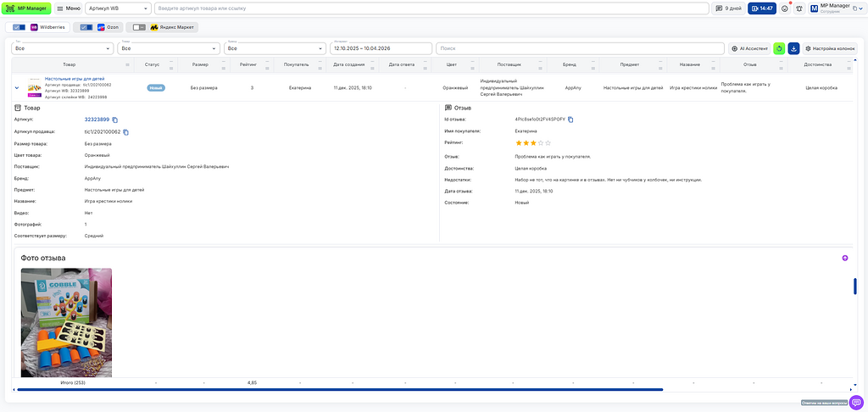Screen dimensions: 868x412
Task: Open the notifications bell icon
Action: click(799, 8)
